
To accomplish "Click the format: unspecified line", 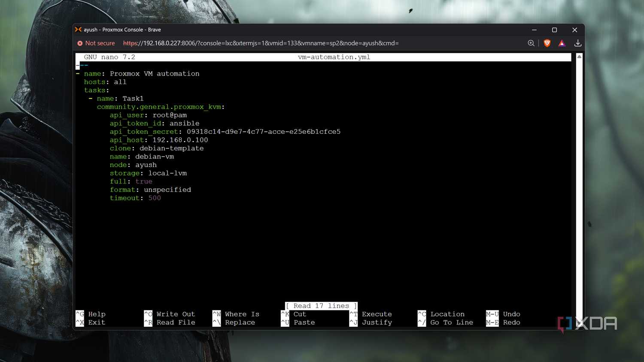I will (x=150, y=190).
